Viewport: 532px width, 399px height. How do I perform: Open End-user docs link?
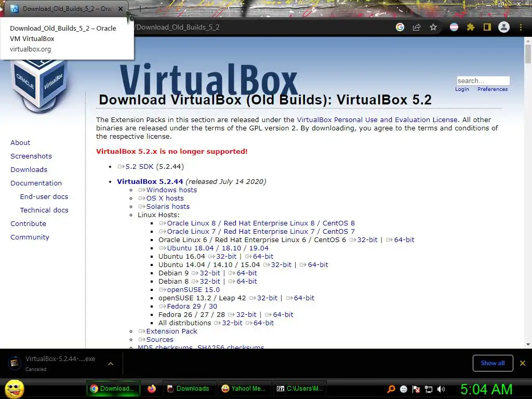coord(44,197)
